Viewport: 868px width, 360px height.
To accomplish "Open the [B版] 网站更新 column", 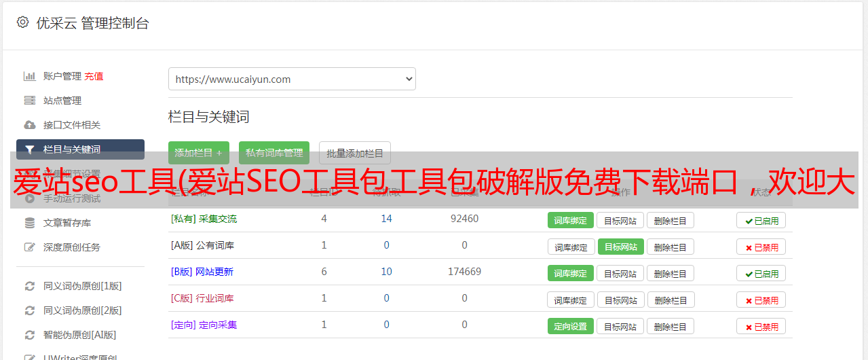I will [202, 272].
